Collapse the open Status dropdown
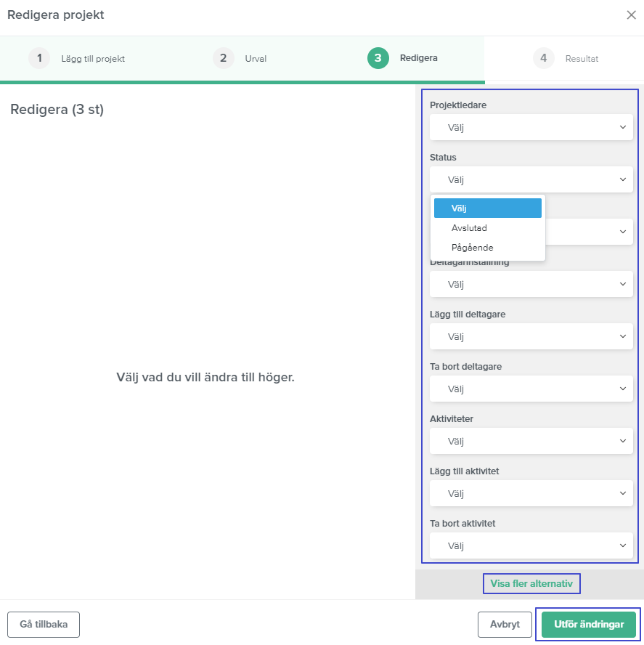The image size is (644, 645). [x=531, y=179]
